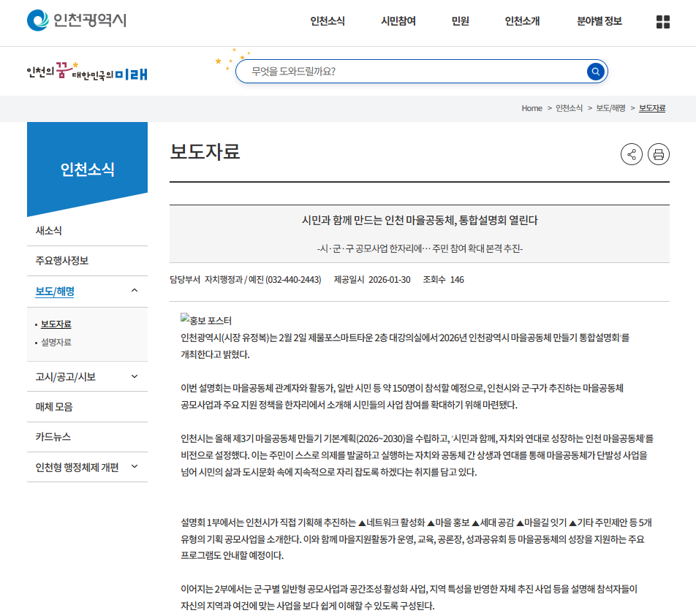This screenshot has width=696, height=616.
Task: Open the 인천소식 top menu
Action: click(328, 21)
